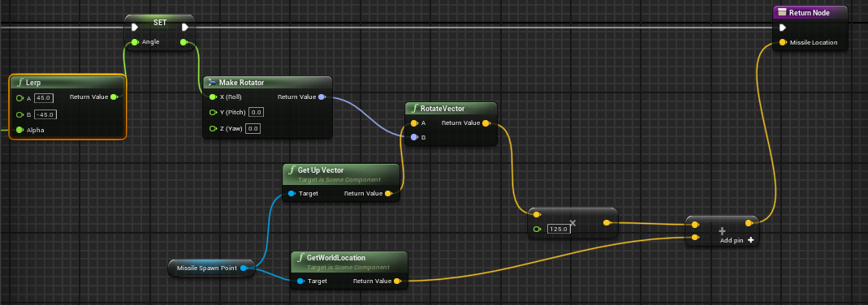Click the SET node output execution pin
This screenshot has width=868, height=305.
[x=185, y=27]
